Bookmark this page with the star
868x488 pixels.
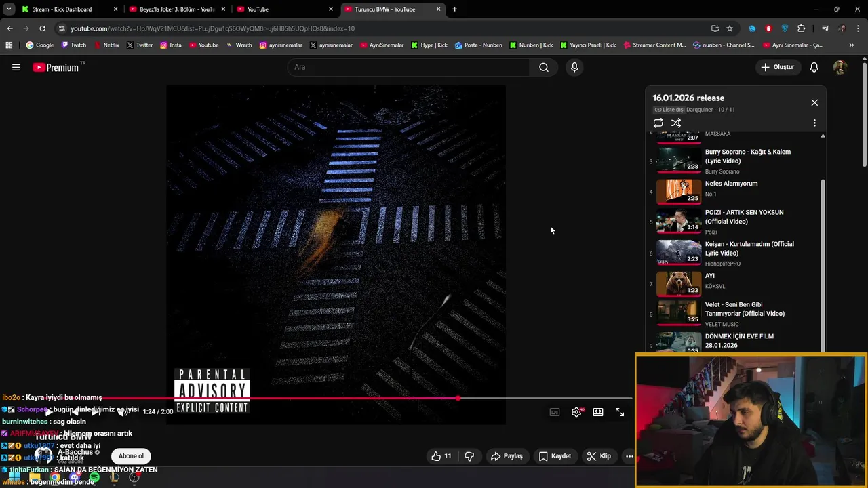point(730,28)
